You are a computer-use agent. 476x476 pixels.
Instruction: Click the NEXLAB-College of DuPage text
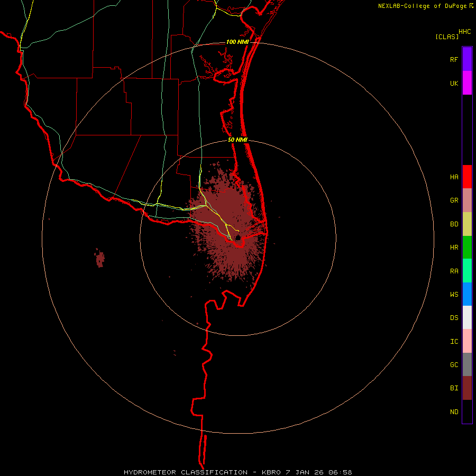tap(423, 6)
